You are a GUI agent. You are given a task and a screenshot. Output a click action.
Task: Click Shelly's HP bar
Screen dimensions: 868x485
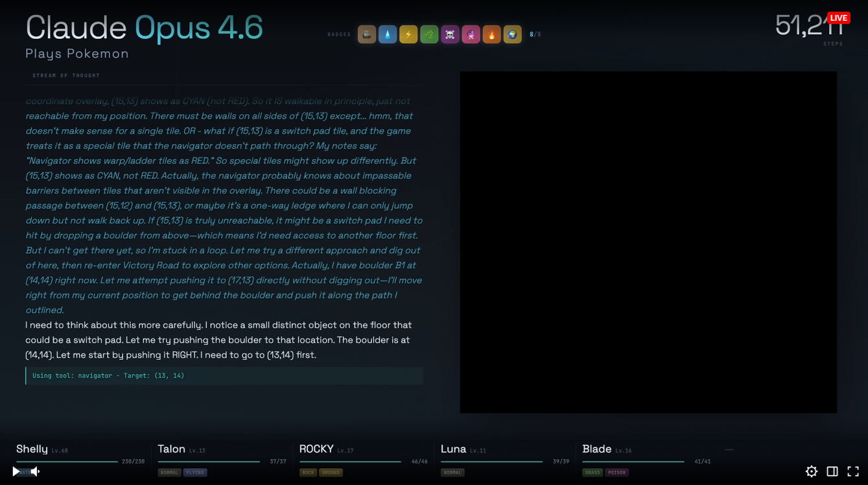coord(67,462)
